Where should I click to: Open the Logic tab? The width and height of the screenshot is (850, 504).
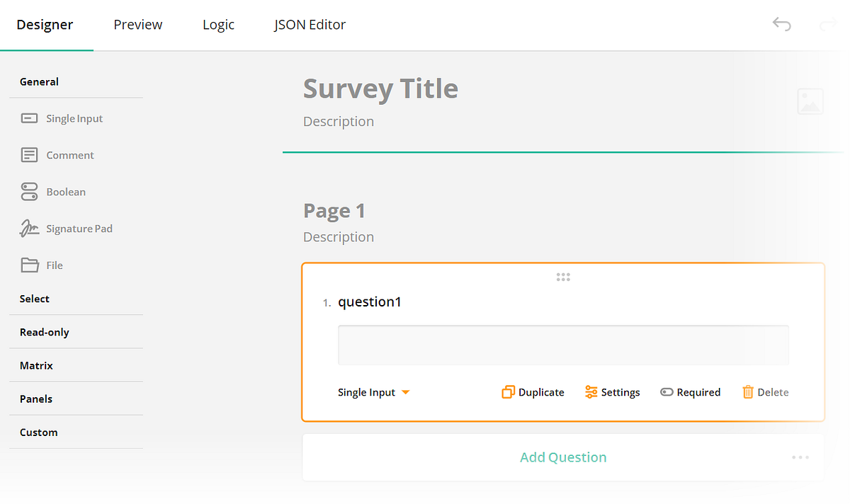click(218, 24)
